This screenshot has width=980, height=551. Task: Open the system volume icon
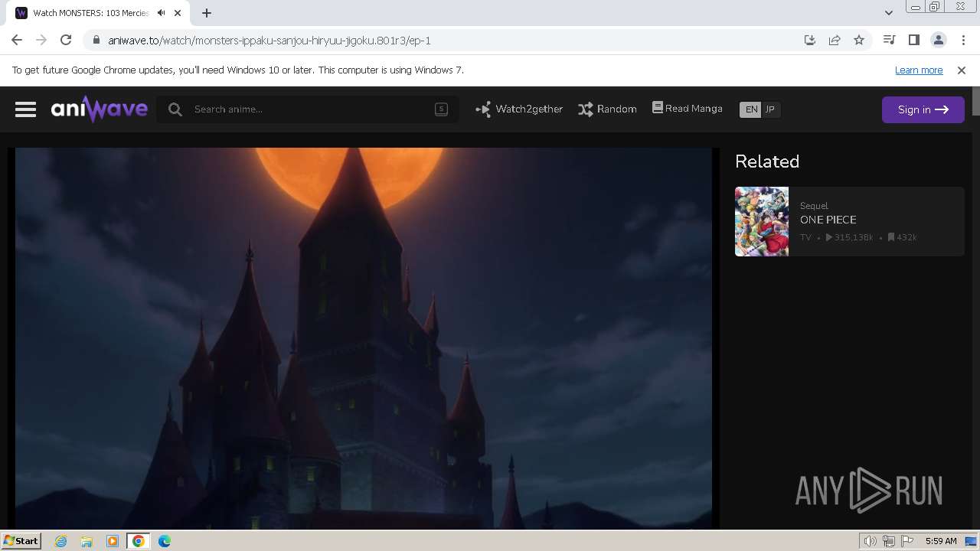(870, 541)
